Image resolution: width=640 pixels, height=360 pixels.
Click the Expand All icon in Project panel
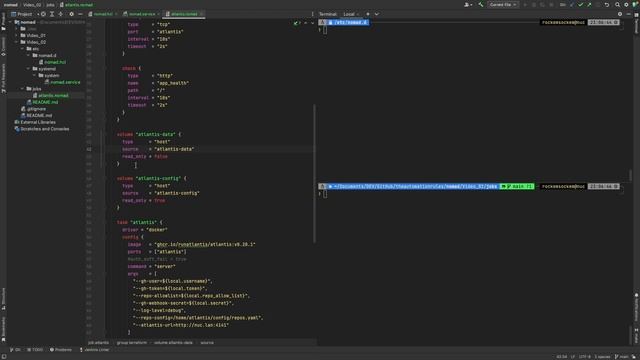point(52,14)
